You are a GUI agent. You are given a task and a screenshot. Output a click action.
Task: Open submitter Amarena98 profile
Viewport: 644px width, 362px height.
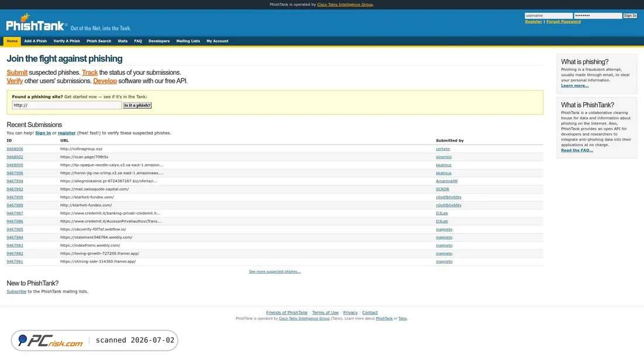pos(447,181)
